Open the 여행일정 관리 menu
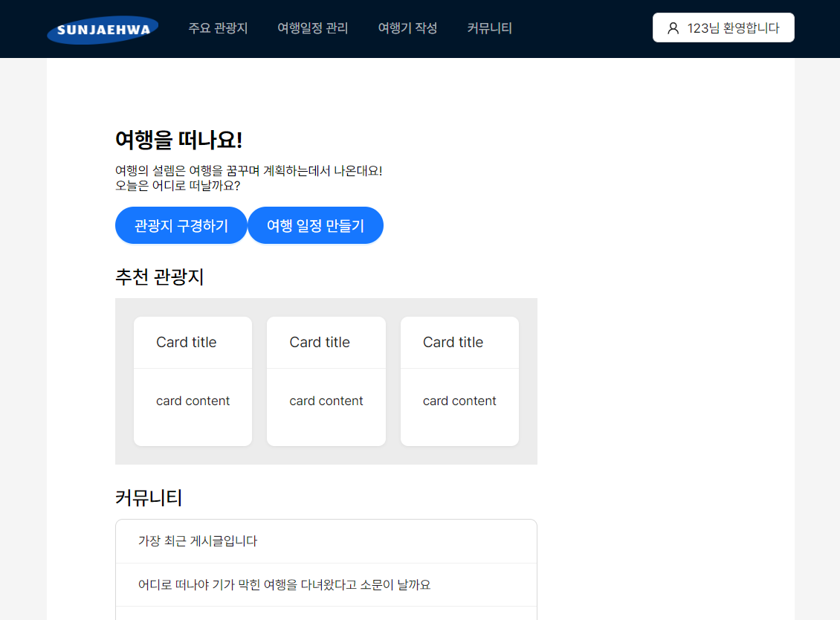 pos(313,28)
